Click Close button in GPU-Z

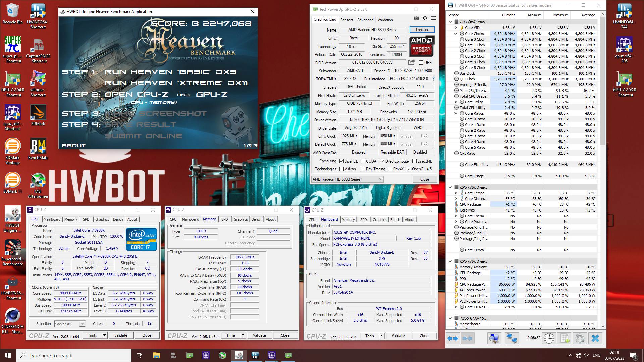tap(425, 179)
